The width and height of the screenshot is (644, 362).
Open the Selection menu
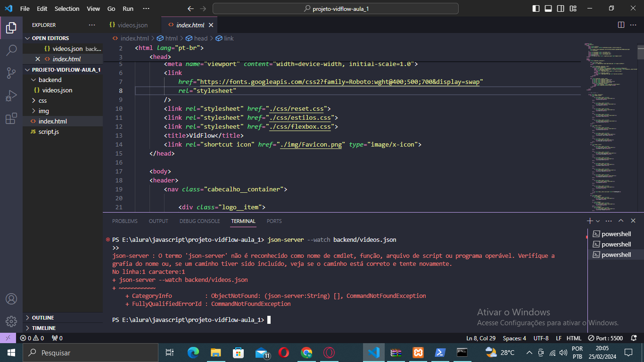(67, 8)
